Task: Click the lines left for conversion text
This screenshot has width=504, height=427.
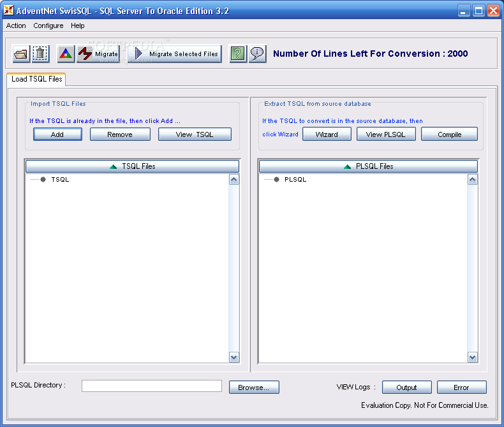Action: (370, 54)
